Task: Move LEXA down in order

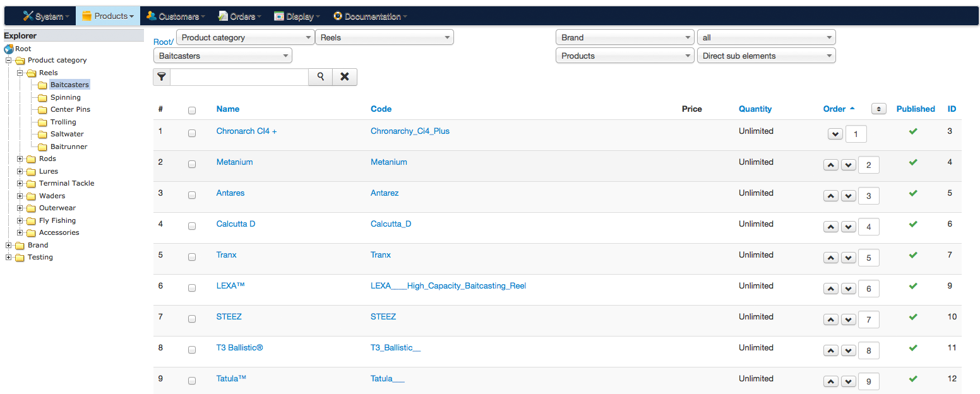Action: pos(849,289)
